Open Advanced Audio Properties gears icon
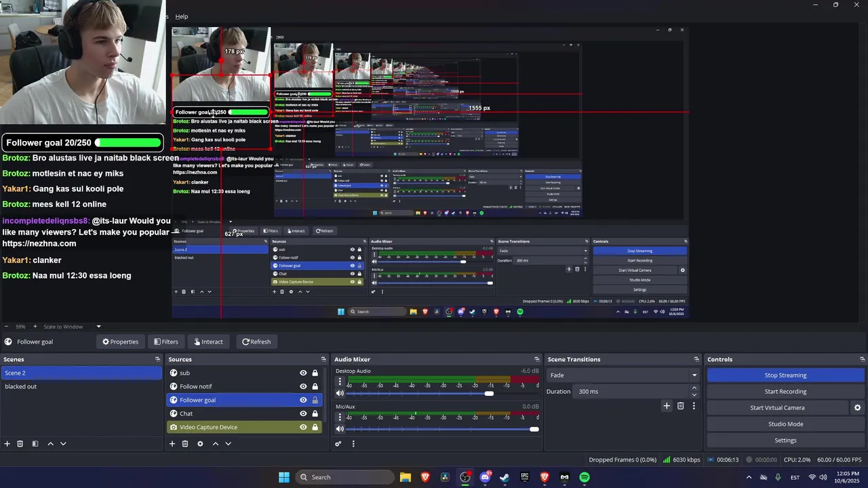The image size is (868, 488). (338, 444)
